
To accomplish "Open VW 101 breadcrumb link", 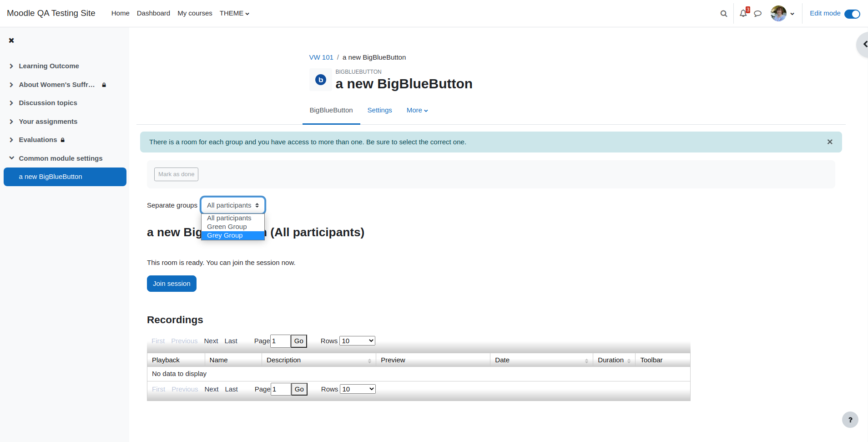I will pyautogui.click(x=321, y=57).
